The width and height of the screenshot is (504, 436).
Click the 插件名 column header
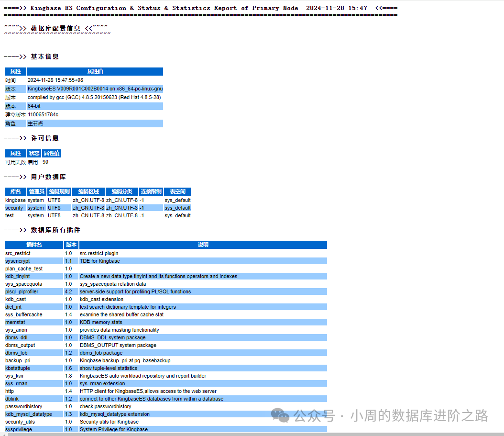click(34, 245)
